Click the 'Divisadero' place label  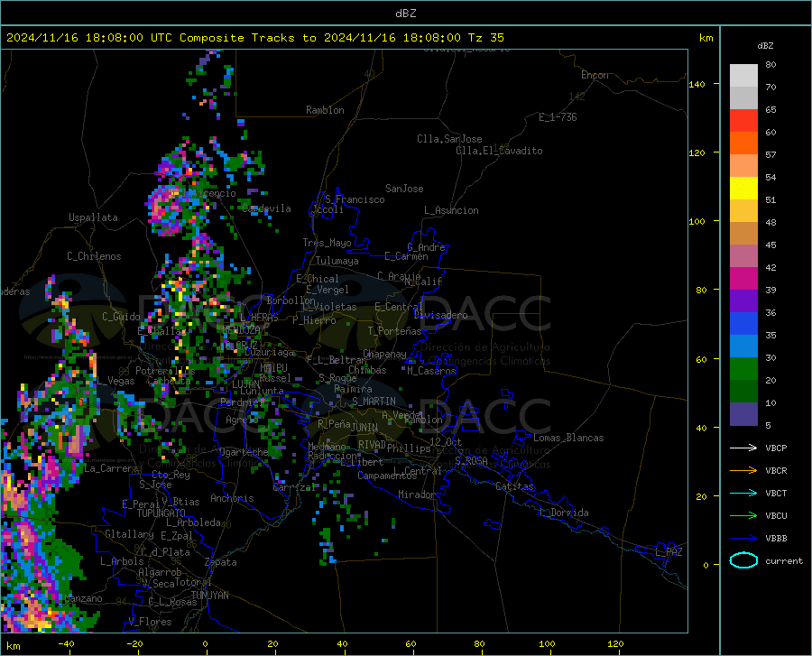pyautogui.click(x=440, y=315)
